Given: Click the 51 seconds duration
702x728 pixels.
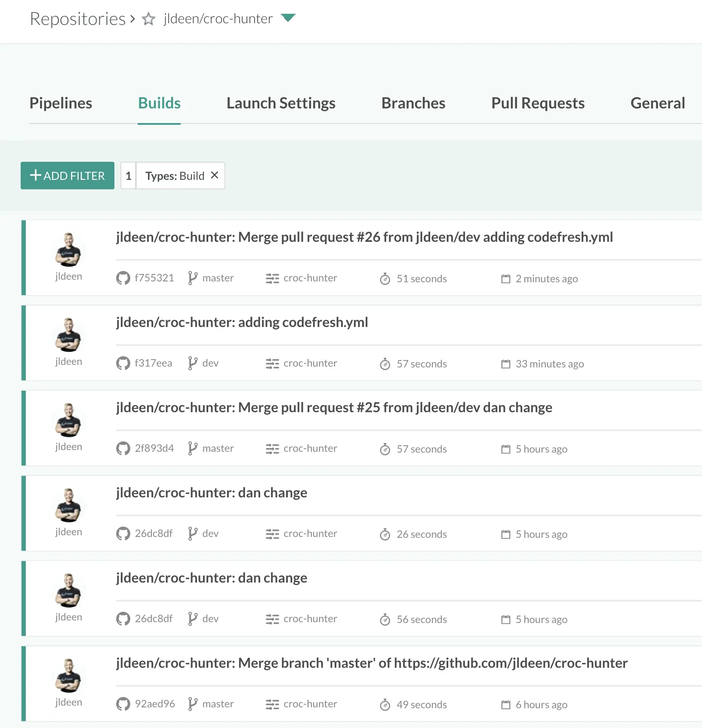Looking at the screenshot, I should tap(422, 279).
